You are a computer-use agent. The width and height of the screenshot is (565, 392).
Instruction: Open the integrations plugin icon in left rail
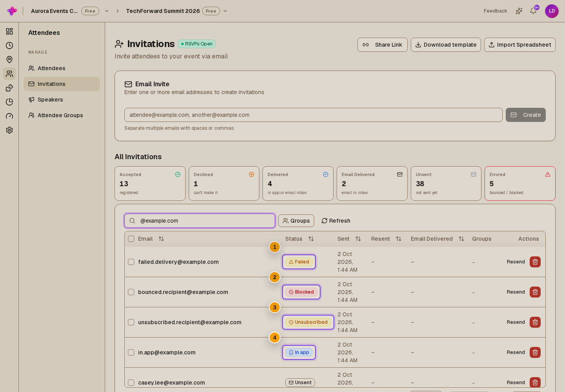click(9, 88)
